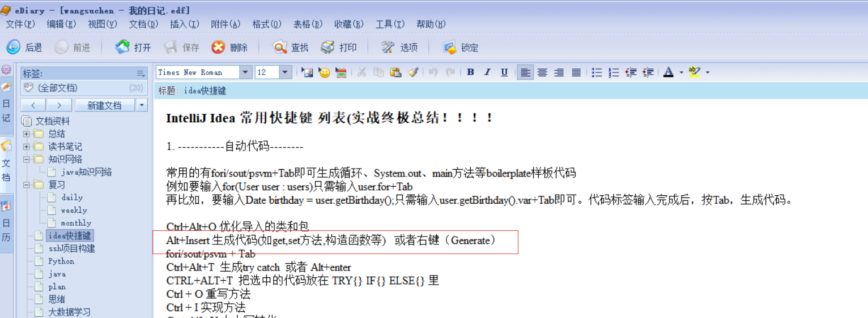
Task: Delete document using 删除 button
Action: [229, 48]
